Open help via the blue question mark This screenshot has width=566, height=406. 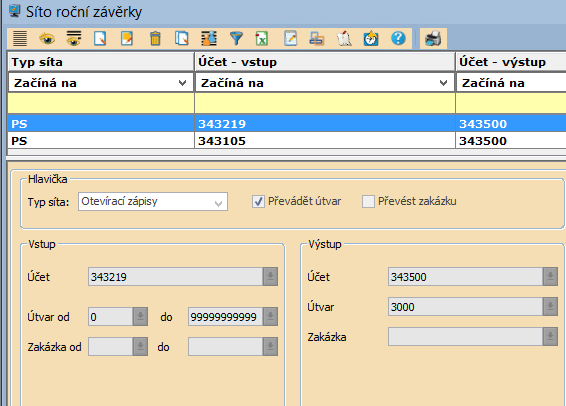pyautogui.click(x=398, y=38)
